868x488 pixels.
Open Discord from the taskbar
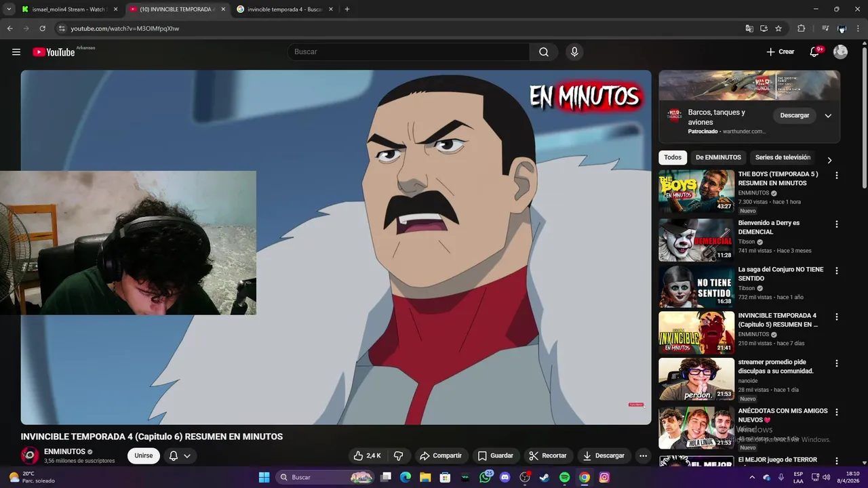[505, 477]
